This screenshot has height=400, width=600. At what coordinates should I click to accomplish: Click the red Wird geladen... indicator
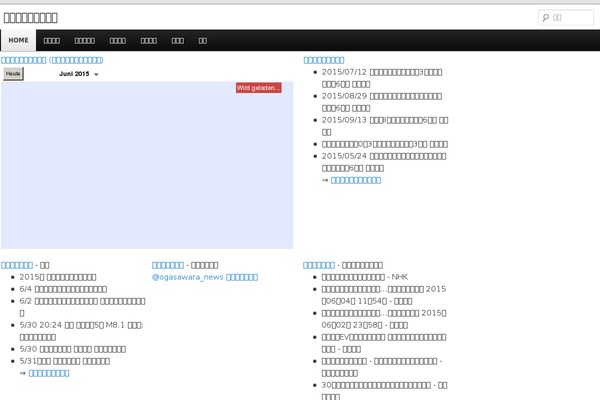click(259, 88)
